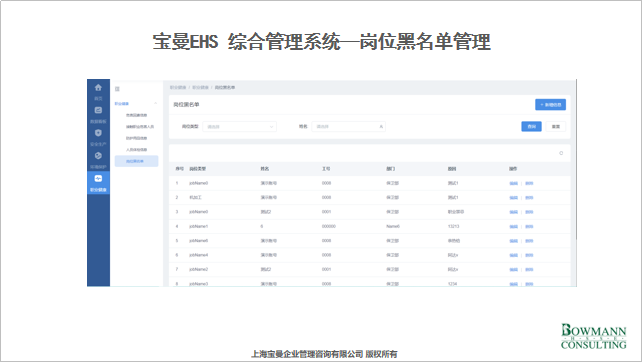Click the page's vertical scrollbar at right edge
643x363 pixels.
576,160
